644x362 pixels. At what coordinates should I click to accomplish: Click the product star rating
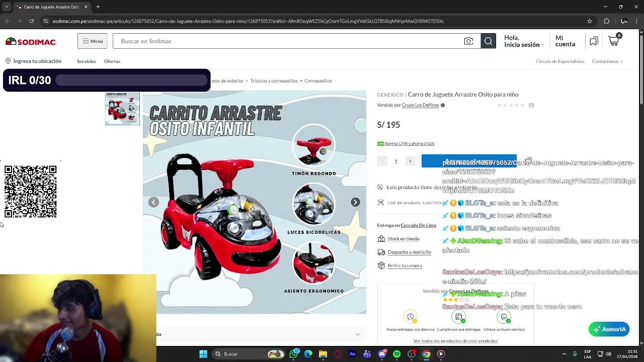pyautogui.click(x=511, y=105)
